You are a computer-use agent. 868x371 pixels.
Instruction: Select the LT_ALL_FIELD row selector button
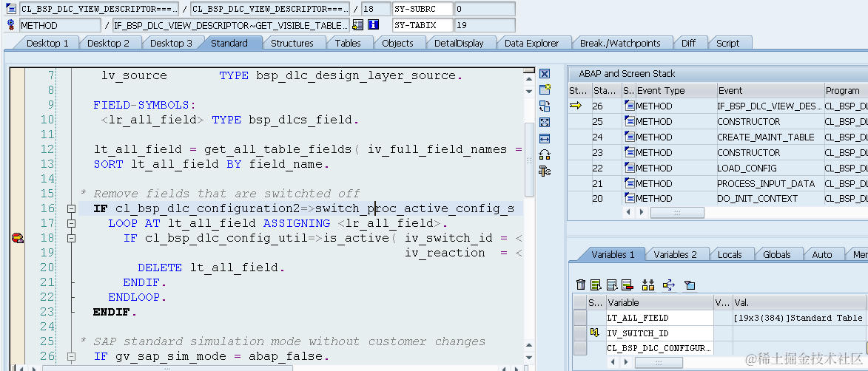point(579,318)
